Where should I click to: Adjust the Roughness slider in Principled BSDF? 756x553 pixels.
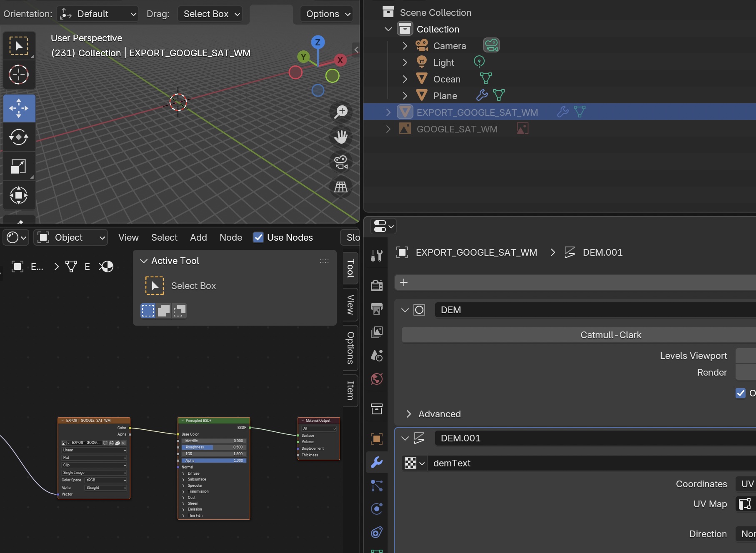pos(214,447)
